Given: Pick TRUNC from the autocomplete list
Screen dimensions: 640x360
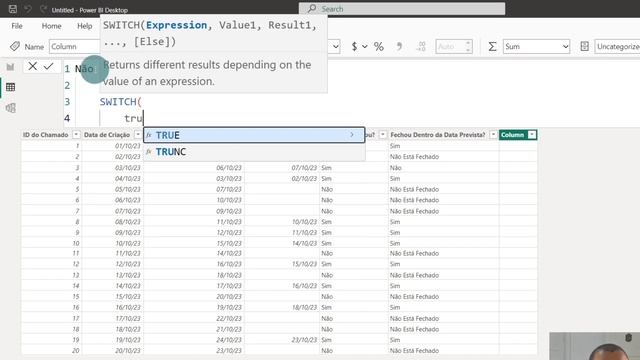Looking at the screenshot, I should pyautogui.click(x=254, y=152).
